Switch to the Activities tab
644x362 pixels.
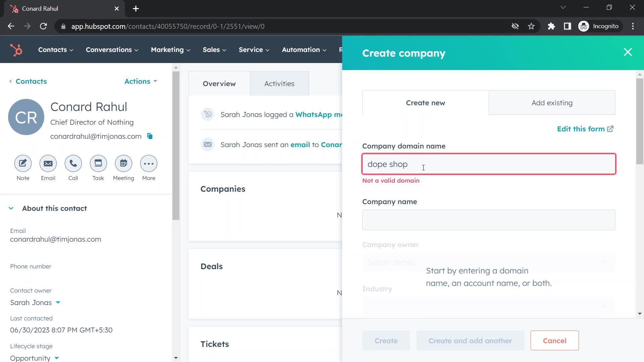(x=279, y=83)
